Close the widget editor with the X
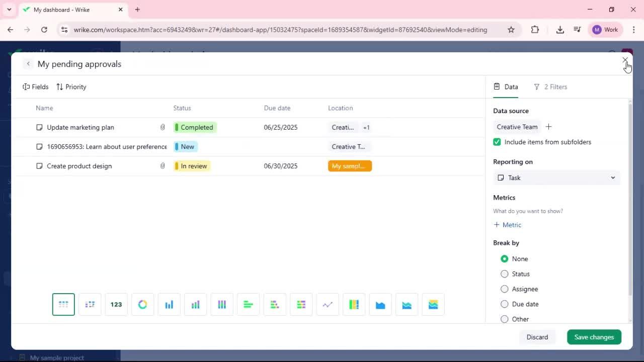The image size is (644, 362). [625, 60]
